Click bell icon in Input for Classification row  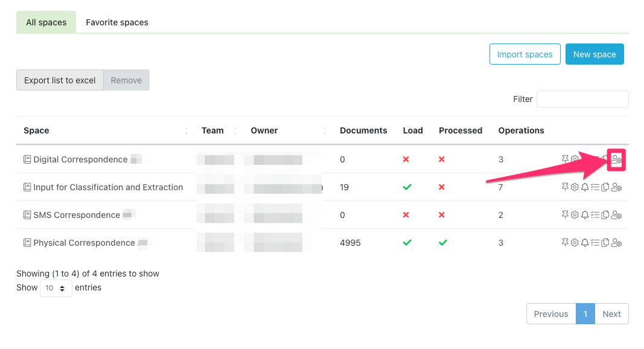584,187
